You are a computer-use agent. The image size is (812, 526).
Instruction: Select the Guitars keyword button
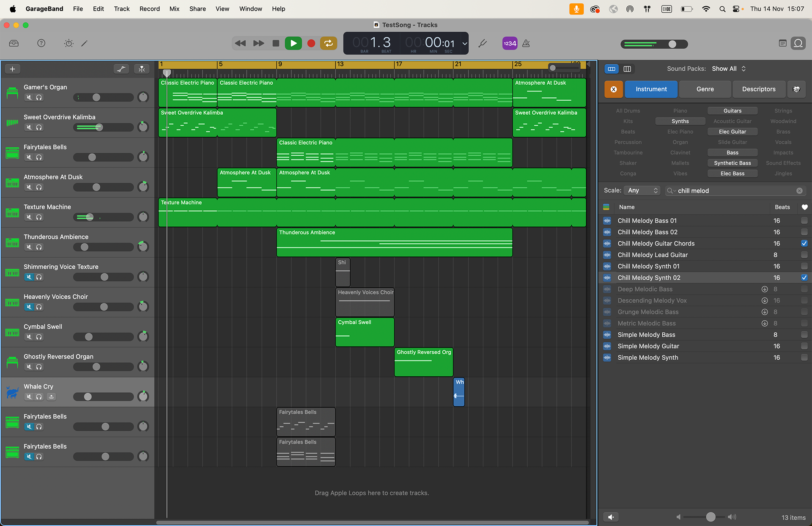732,111
